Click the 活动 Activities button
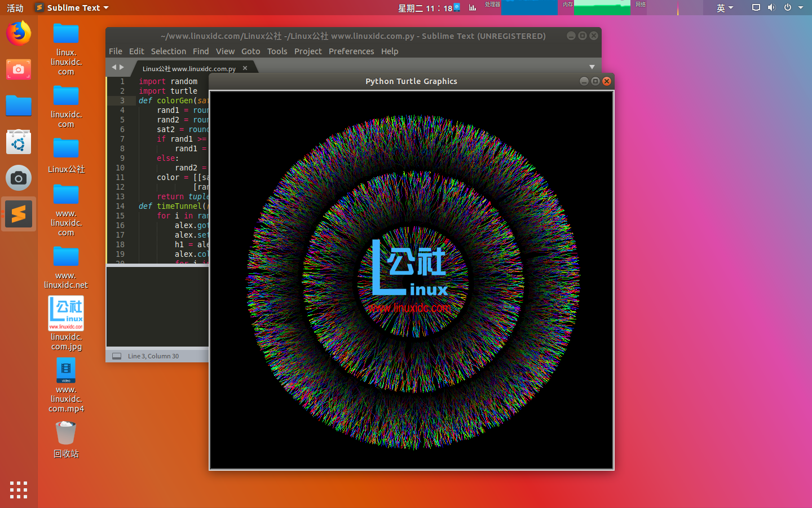The image size is (812, 508). 15,7
